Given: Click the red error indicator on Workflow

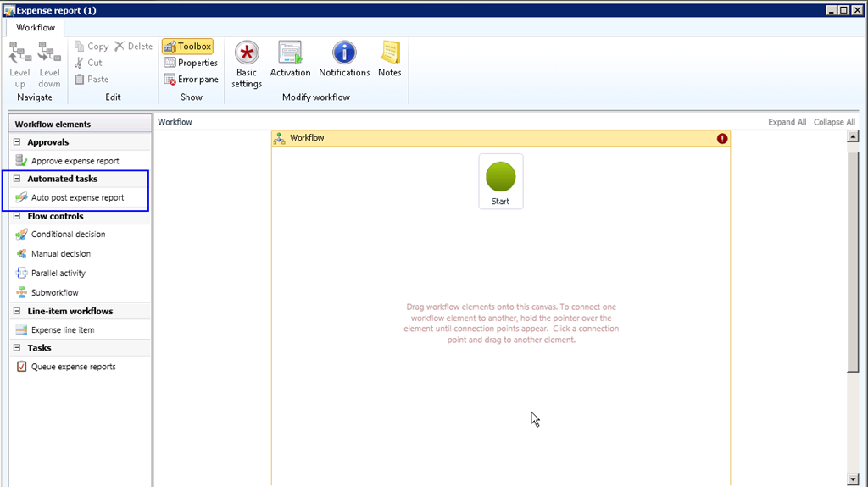Looking at the screenshot, I should [x=722, y=138].
